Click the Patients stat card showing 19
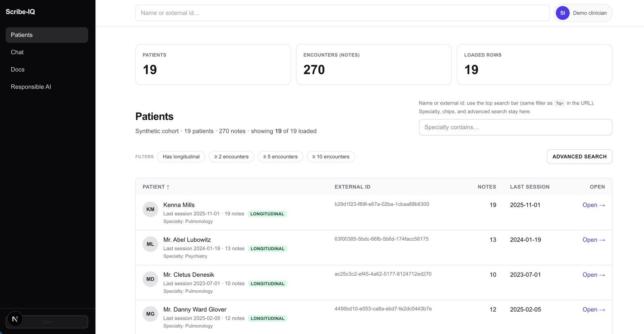 (213, 64)
